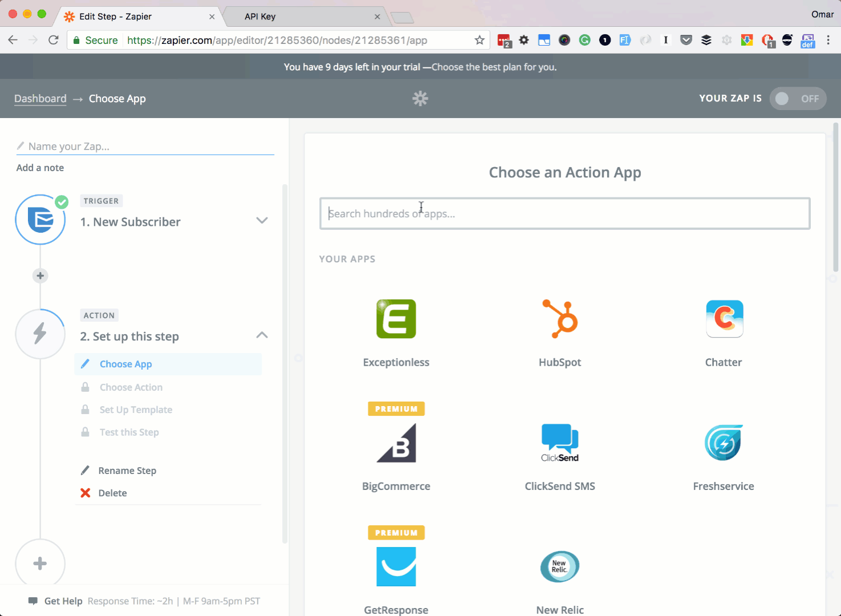This screenshot has width=841, height=616.
Task: Open the Pocket extension icon
Action: 686,40
